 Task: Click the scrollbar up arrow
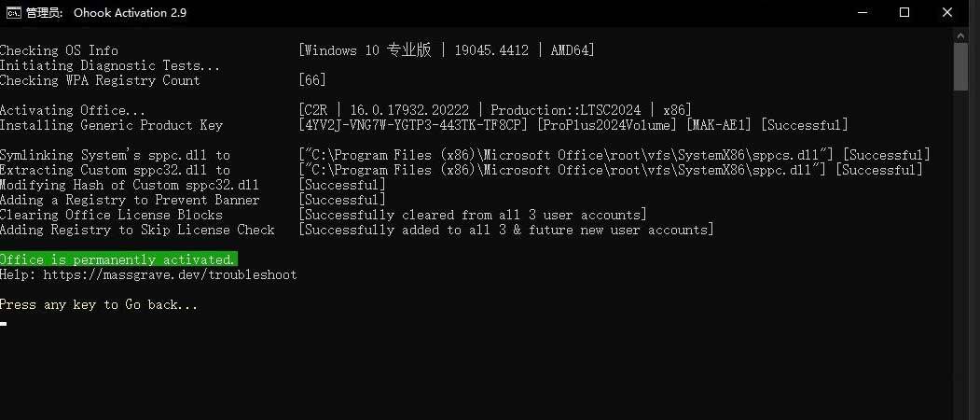point(961,35)
